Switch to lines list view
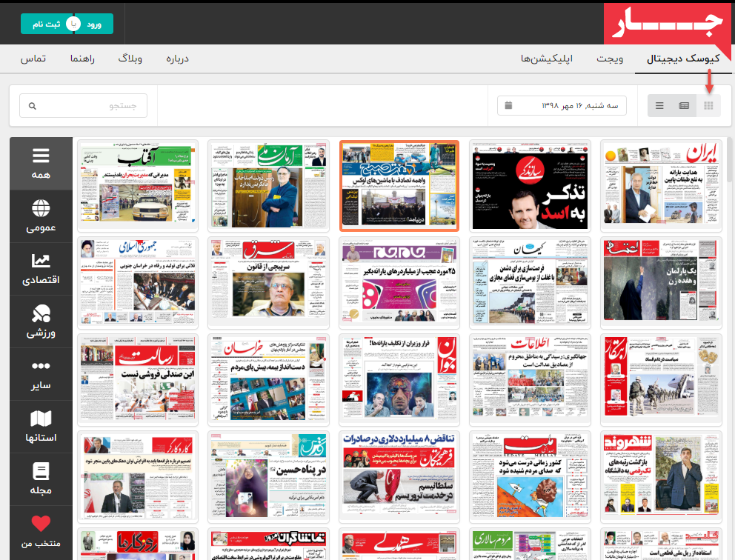 click(x=659, y=106)
